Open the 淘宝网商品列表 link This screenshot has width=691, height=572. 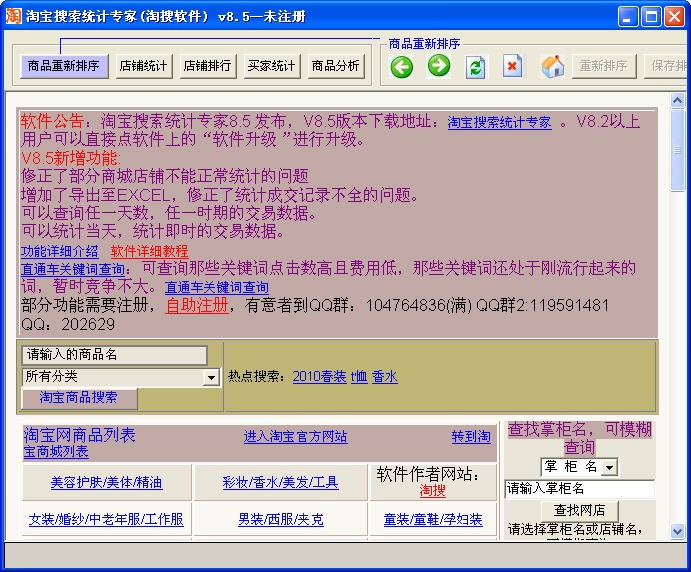pos(79,435)
